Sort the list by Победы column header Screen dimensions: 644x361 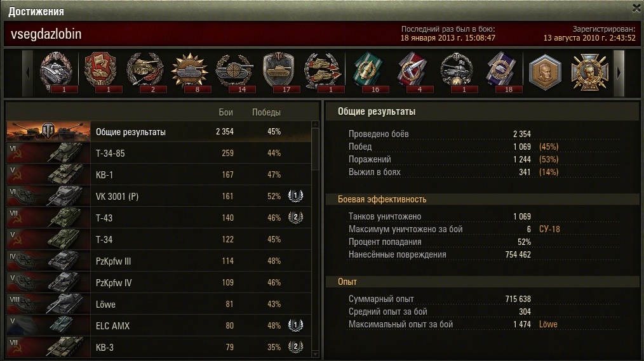pos(266,112)
